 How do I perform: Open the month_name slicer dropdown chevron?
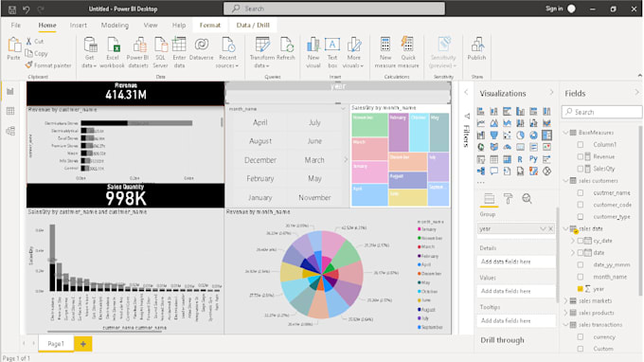[x=343, y=109]
